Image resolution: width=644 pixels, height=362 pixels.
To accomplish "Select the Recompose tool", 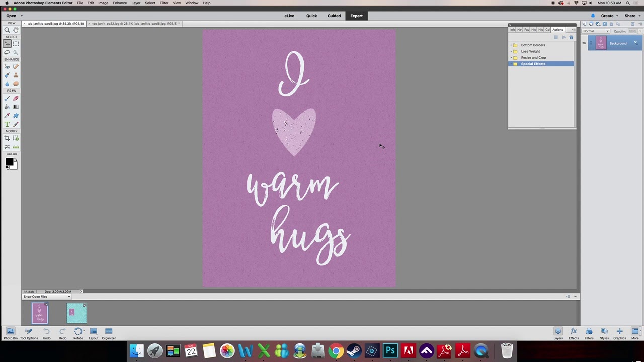I will tap(16, 138).
